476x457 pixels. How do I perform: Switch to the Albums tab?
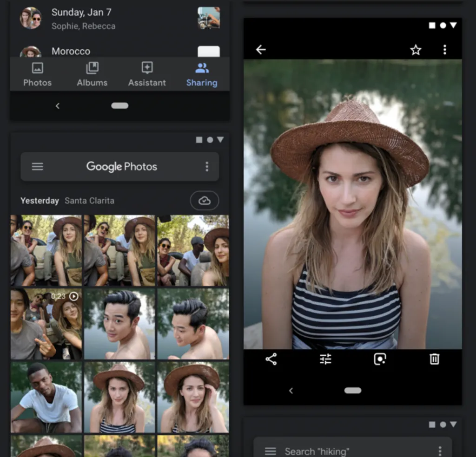click(92, 75)
